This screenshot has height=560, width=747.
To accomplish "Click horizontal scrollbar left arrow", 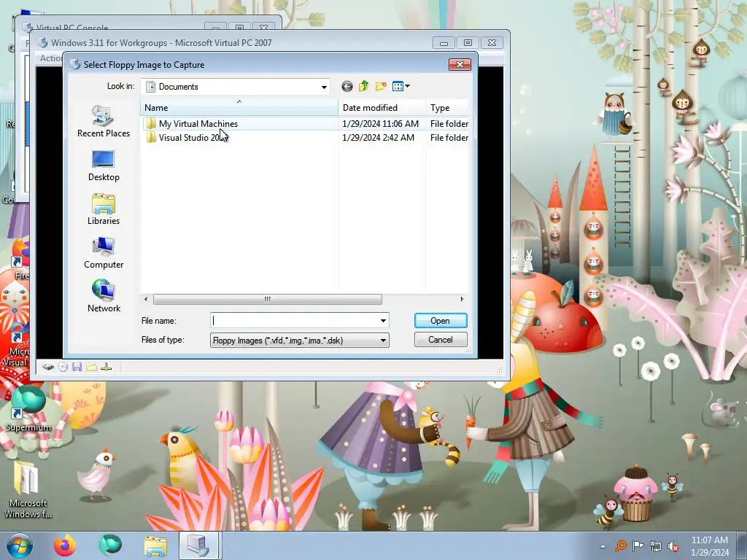I will (x=146, y=299).
